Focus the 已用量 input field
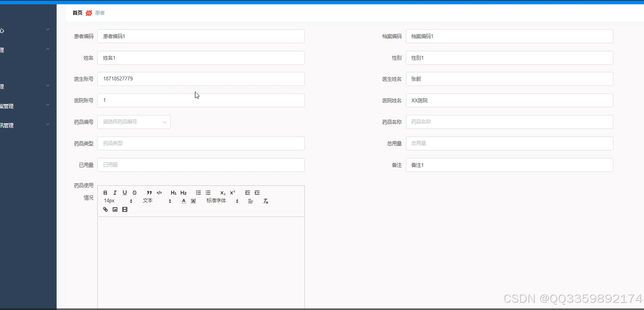 (201, 165)
